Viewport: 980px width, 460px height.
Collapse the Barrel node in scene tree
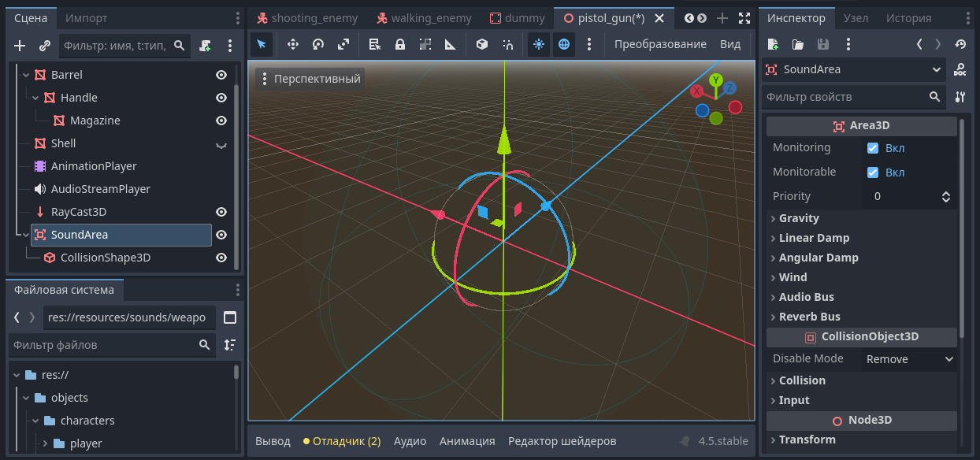(26, 75)
